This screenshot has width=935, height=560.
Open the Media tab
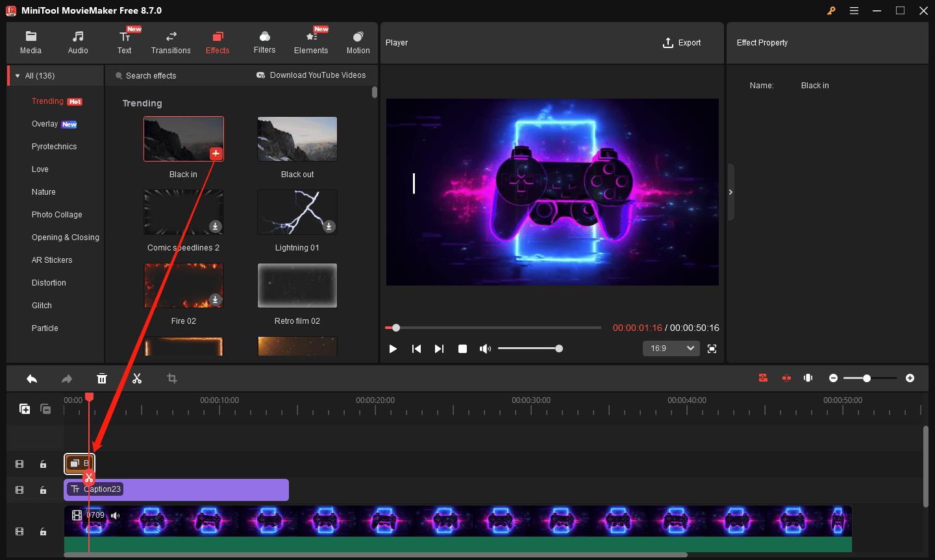[31, 43]
